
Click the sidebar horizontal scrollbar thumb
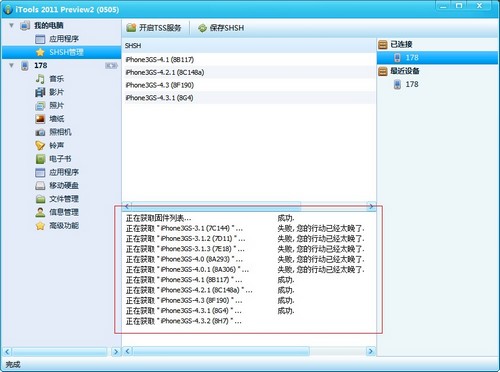click(60, 351)
